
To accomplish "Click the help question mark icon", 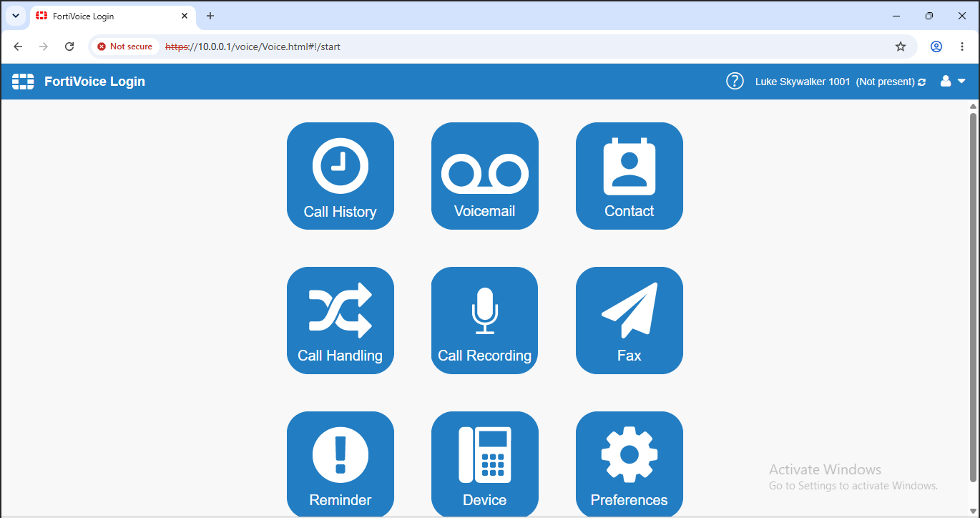I will [x=735, y=82].
